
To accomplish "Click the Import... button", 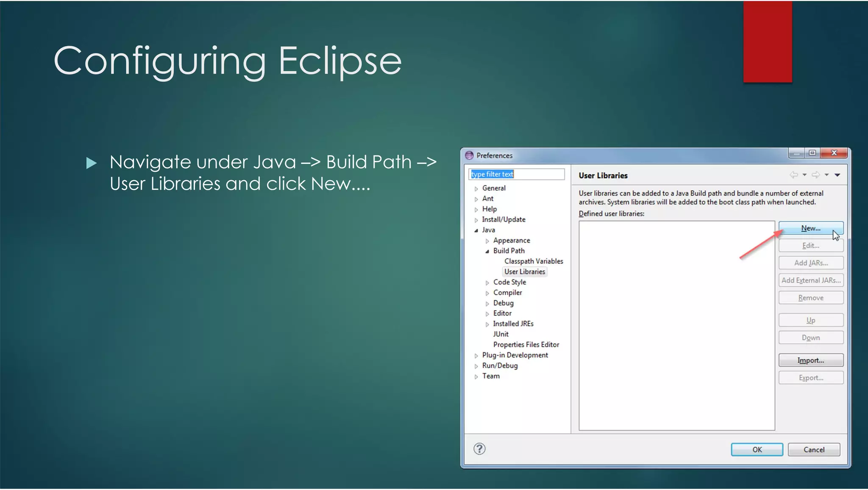I will [x=810, y=360].
